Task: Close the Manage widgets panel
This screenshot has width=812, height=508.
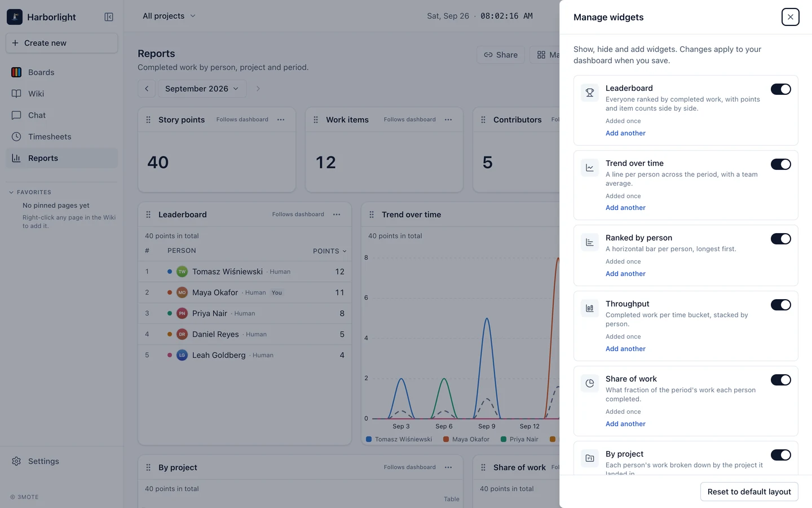Action: pos(791,17)
